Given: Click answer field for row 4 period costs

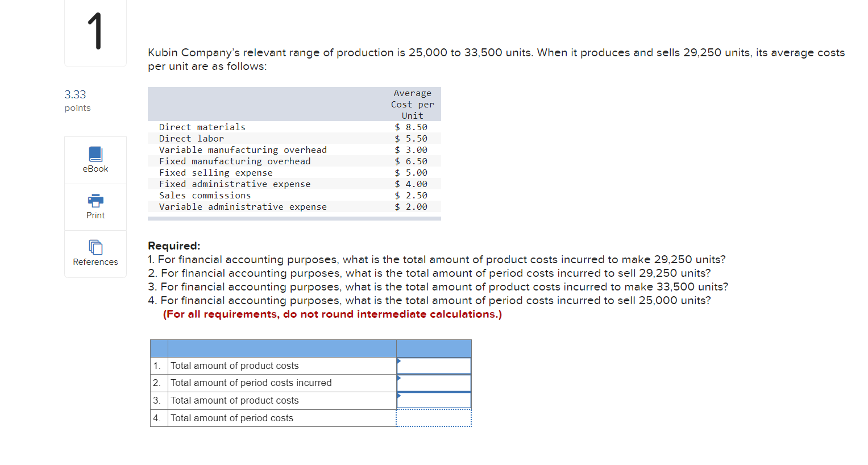Looking at the screenshot, I should pyautogui.click(x=434, y=418).
